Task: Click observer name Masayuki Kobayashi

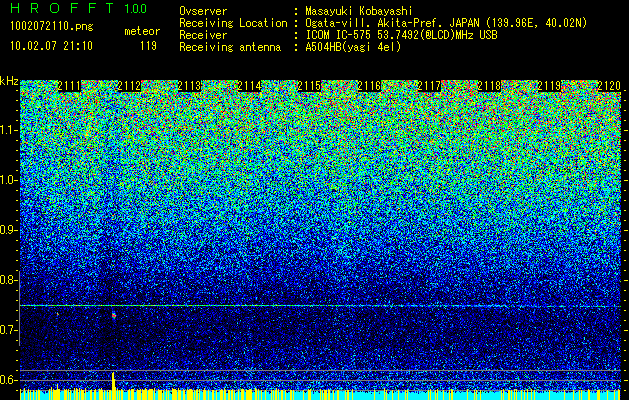Action: (359, 11)
